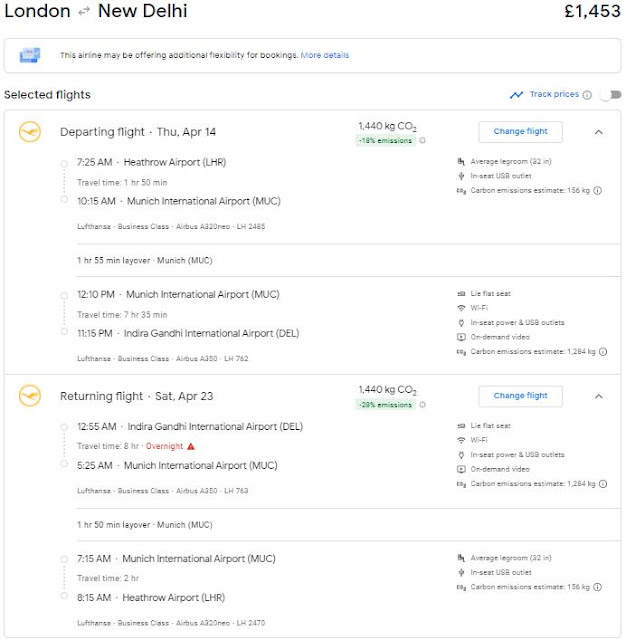626x640 pixels.
Task: Toggle the Track prices switch
Action: [607, 95]
